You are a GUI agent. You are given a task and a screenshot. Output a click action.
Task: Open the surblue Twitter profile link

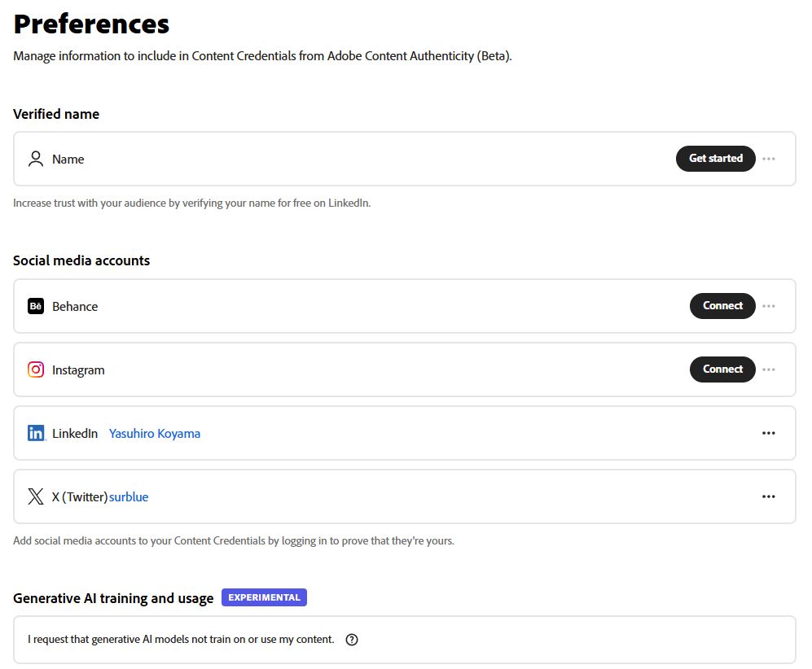129,496
